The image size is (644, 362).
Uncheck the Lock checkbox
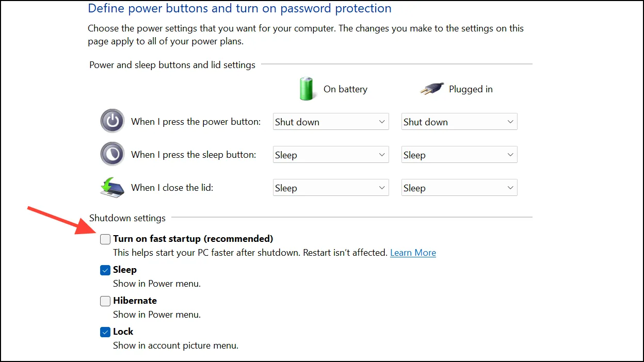click(105, 332)
